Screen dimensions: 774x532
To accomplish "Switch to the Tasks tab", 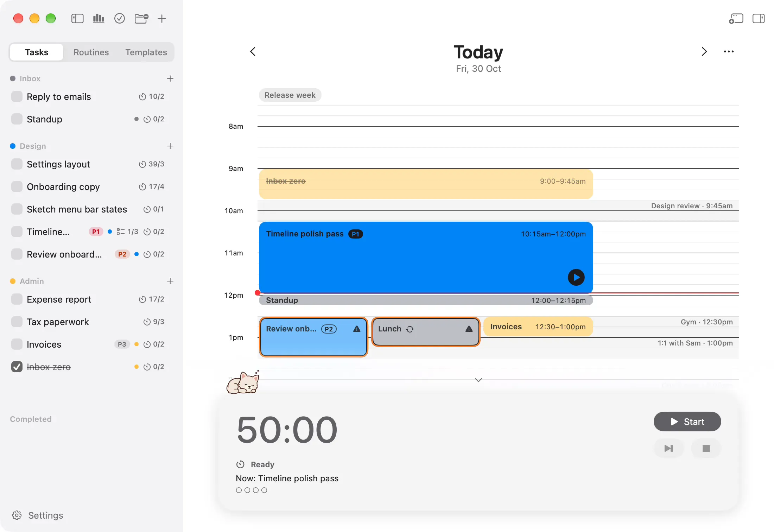I will click(x=37, y=52).
